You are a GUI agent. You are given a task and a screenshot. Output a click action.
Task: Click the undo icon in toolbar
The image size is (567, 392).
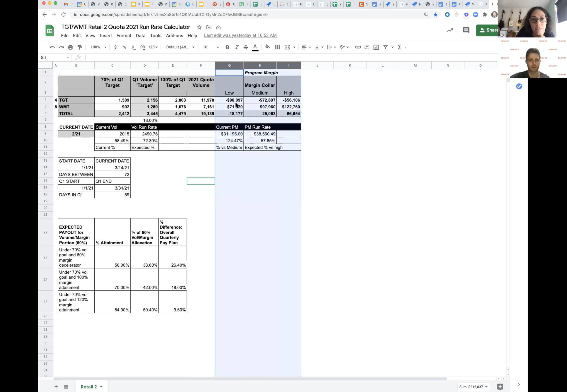tap(52, 47)
